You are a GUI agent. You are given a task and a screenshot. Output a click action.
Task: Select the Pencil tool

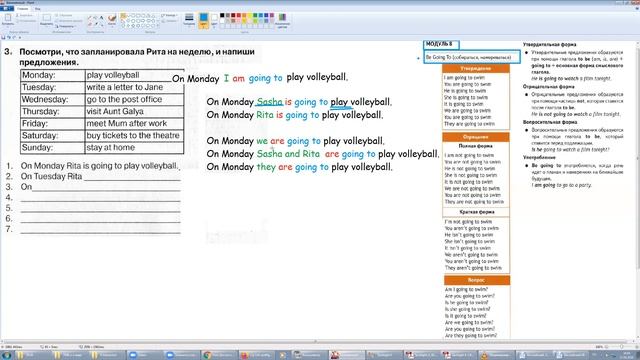90,18
